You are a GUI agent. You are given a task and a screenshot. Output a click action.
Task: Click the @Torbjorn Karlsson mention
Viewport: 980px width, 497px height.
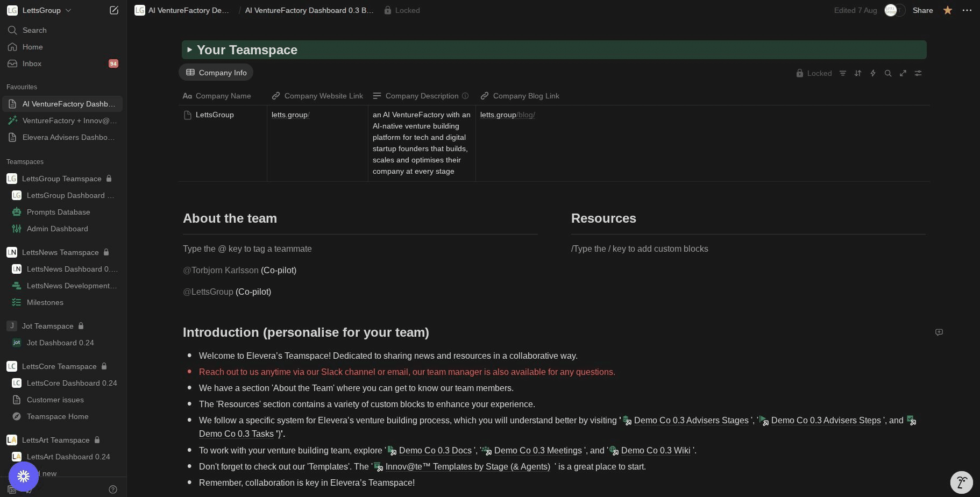pyautogui.click(x=221, y=270)
